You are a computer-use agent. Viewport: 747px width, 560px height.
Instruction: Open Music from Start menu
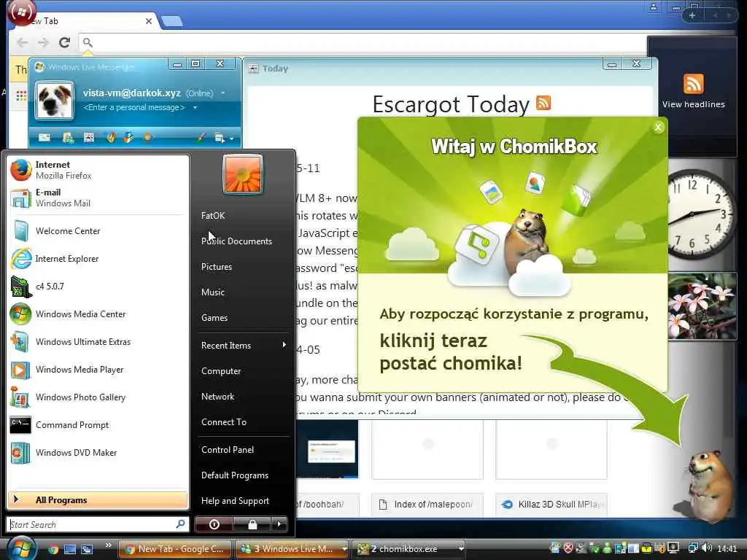213,292
